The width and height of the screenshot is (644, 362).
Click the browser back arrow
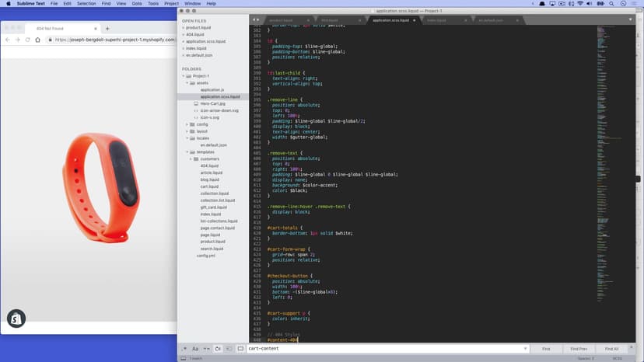tap(8, 40)
